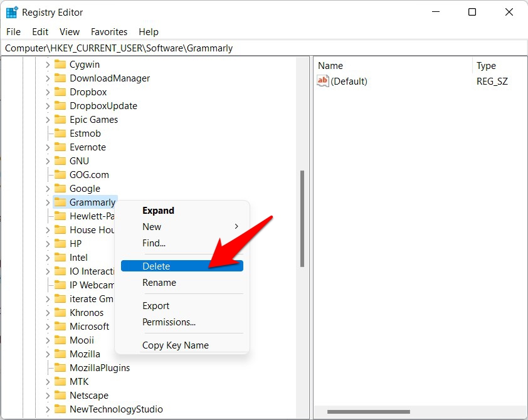
Task: Click Copy Key Name option
Action: (x=176, y=345)
